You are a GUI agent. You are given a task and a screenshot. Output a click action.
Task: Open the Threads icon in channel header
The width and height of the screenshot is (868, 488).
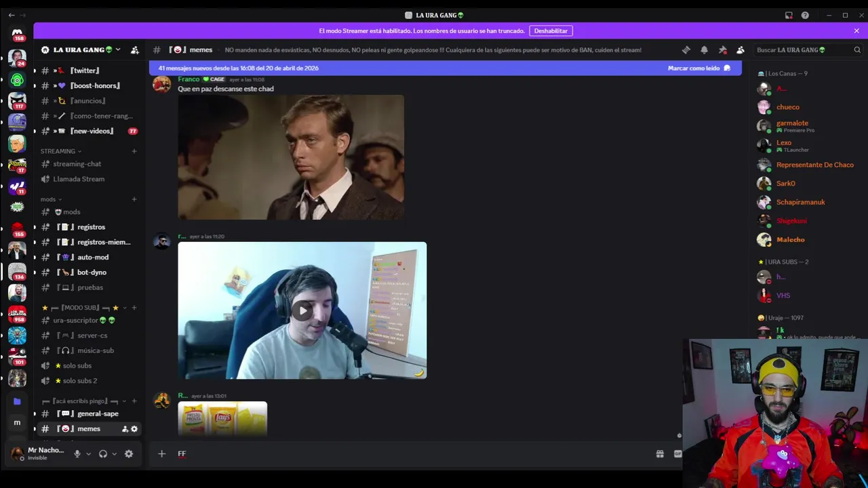(x=686, y=50)
